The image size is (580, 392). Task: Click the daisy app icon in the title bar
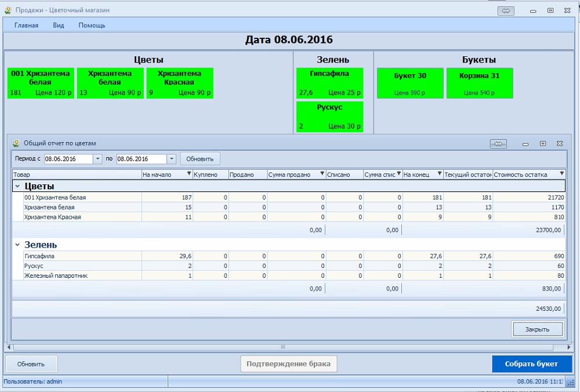coord(8,10)
